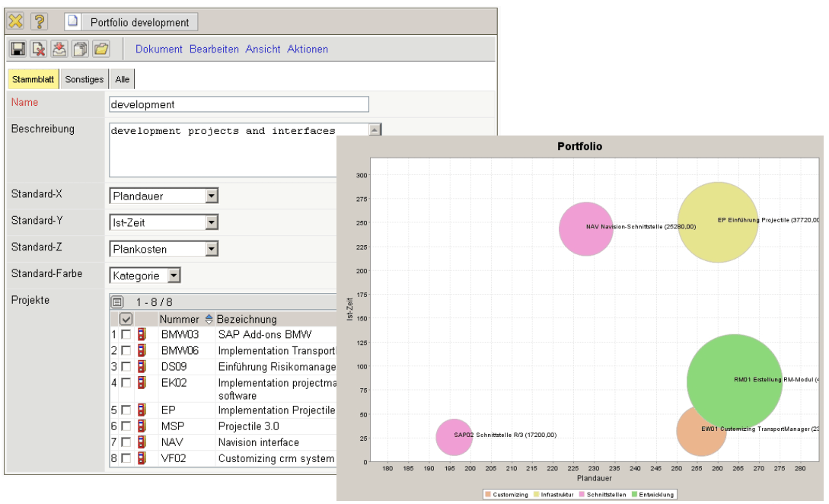The image size is (829, 504).
Task: Open the Bearbeiten menu
Action: coord(214,49)
